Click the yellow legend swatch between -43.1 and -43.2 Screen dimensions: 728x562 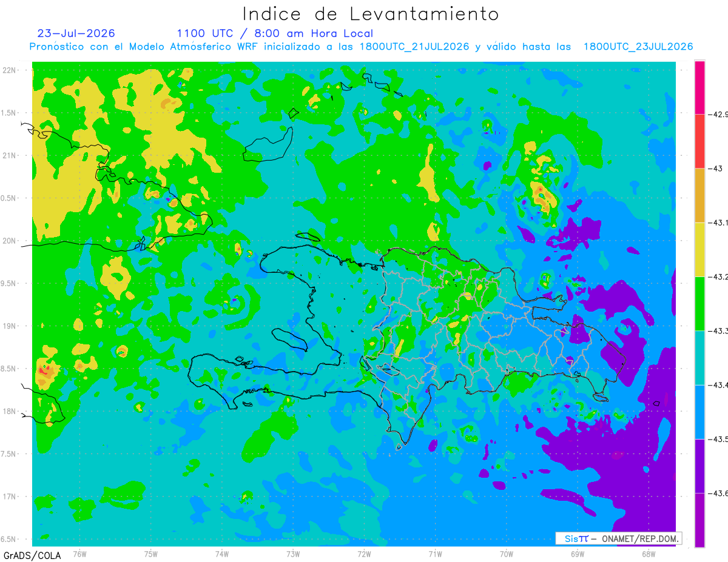[699, 249]
